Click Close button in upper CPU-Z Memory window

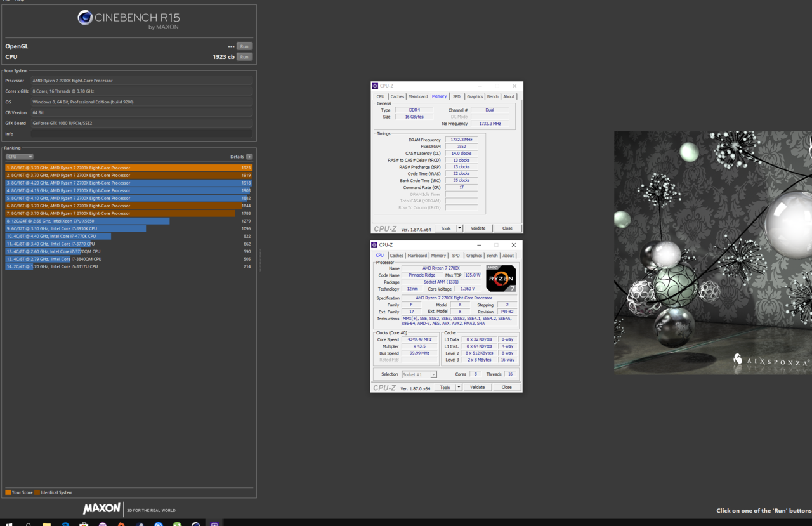[x=507, y=228]
